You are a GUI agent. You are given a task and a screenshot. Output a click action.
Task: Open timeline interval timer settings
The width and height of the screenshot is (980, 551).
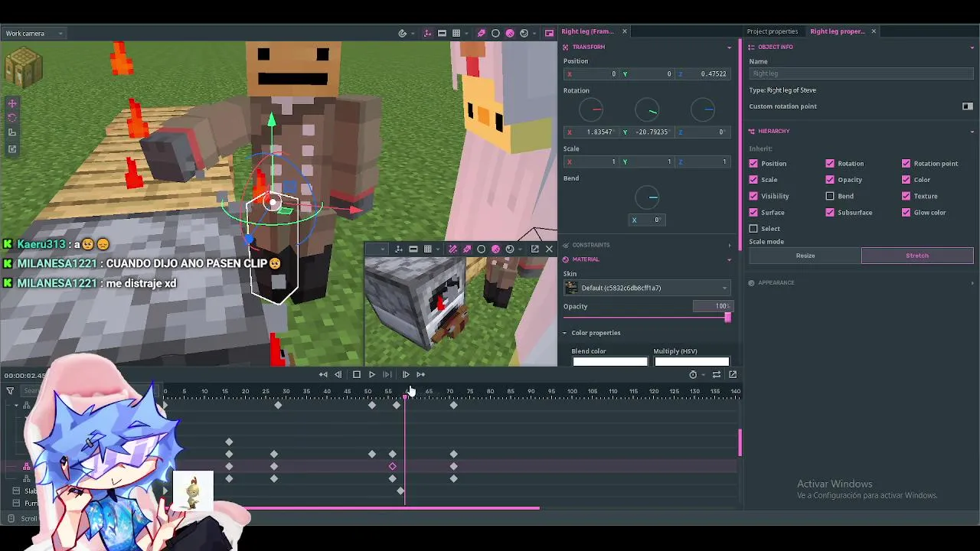693,374
